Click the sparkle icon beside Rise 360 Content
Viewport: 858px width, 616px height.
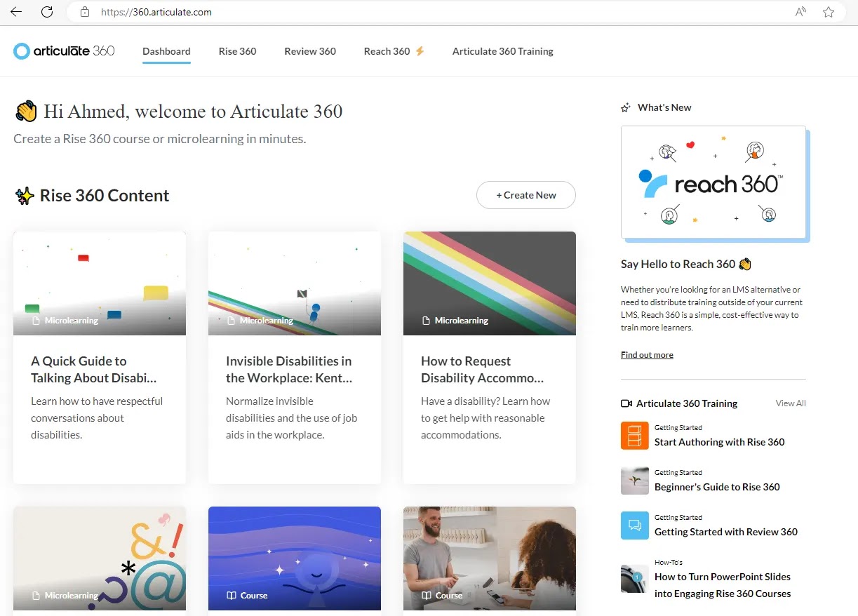click(x=25, y=196)
